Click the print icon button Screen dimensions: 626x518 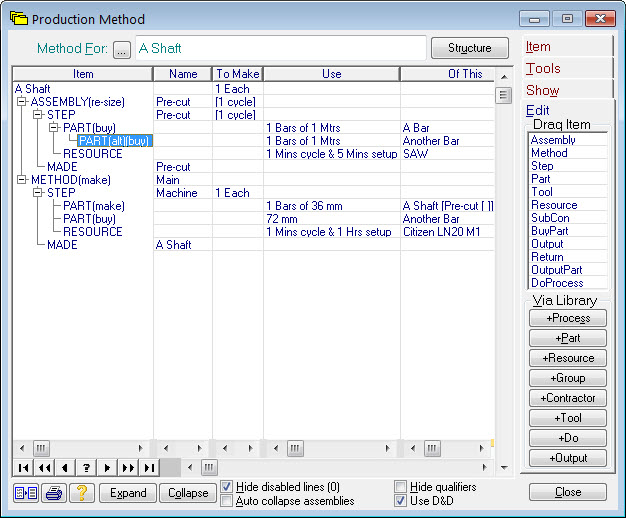point(54,493)
